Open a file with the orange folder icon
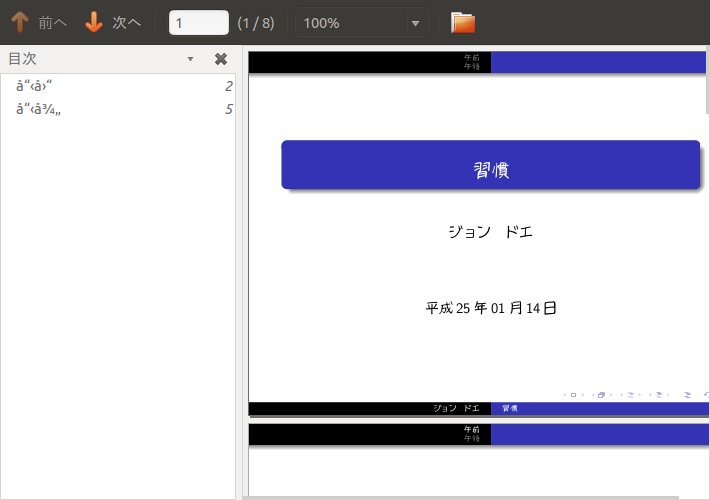This screenshot has width=710, height=500. [x=463, y=22]
